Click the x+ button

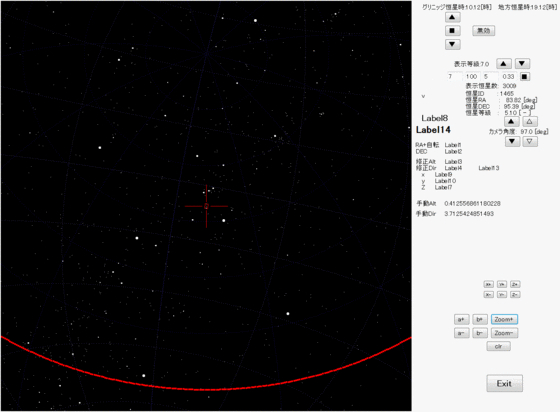point(489,285)
